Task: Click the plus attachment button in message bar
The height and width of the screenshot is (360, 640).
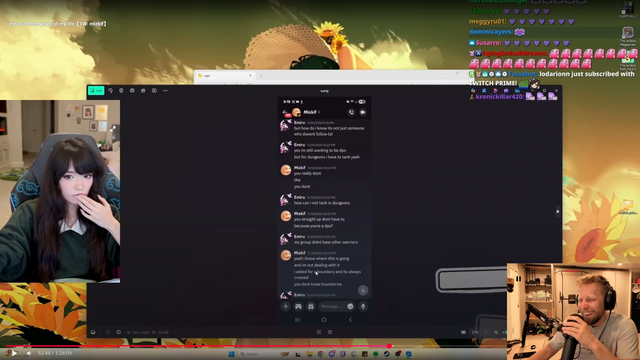Action: 286,306
